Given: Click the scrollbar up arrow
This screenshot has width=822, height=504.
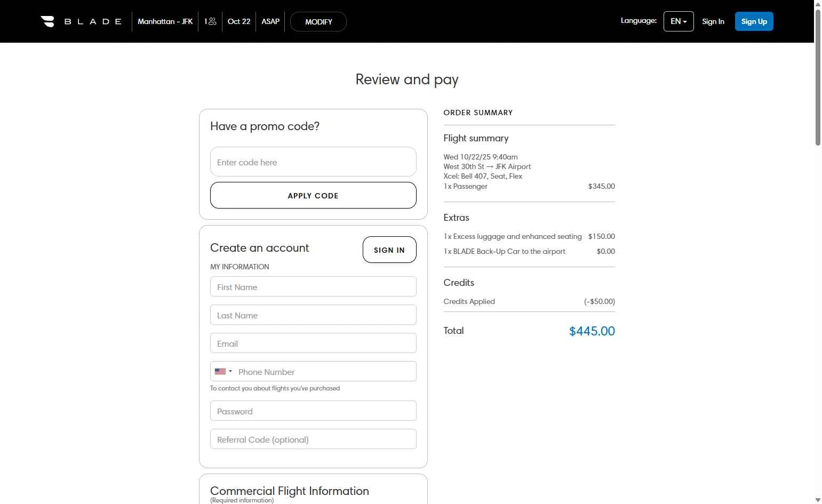Looking at the screenshot, I should pos(818,4).
